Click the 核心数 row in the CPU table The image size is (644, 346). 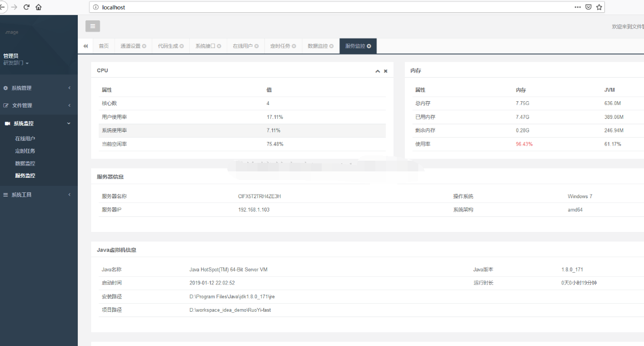pos(243,103)
